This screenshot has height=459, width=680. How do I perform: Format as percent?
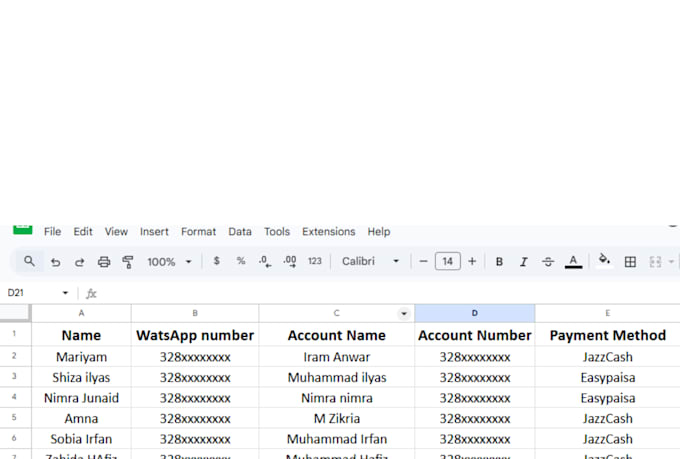[x=241, y=261]
